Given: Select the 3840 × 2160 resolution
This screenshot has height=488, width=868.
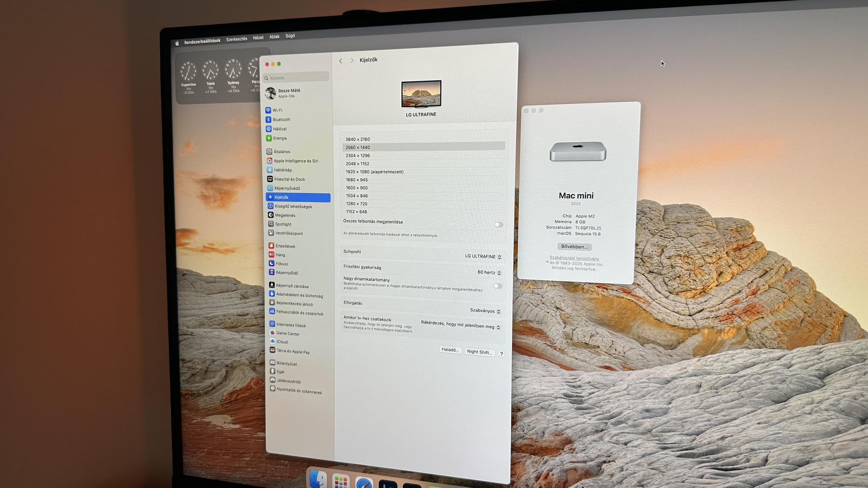Looking at the screenshot, I should pos(358,139).
